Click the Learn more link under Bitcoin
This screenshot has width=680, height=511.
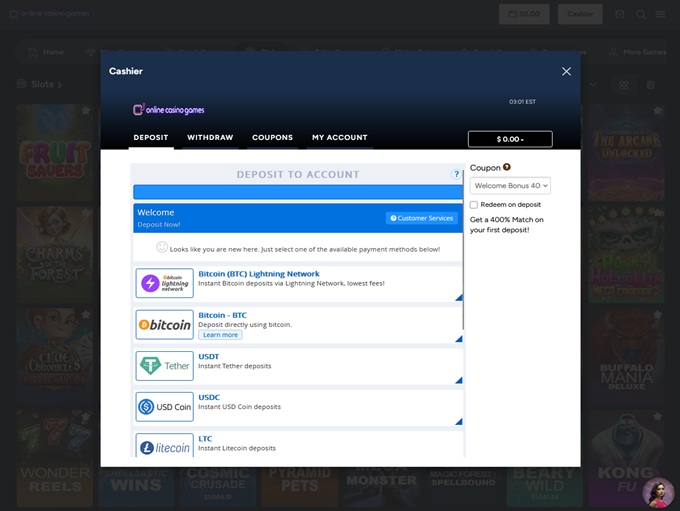coord(220,335)
